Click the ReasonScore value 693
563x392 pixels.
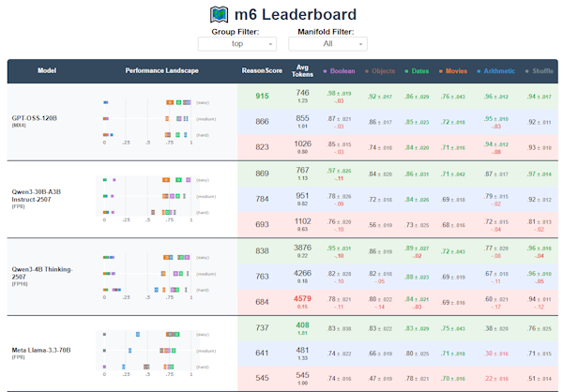[x=262, y=225]
